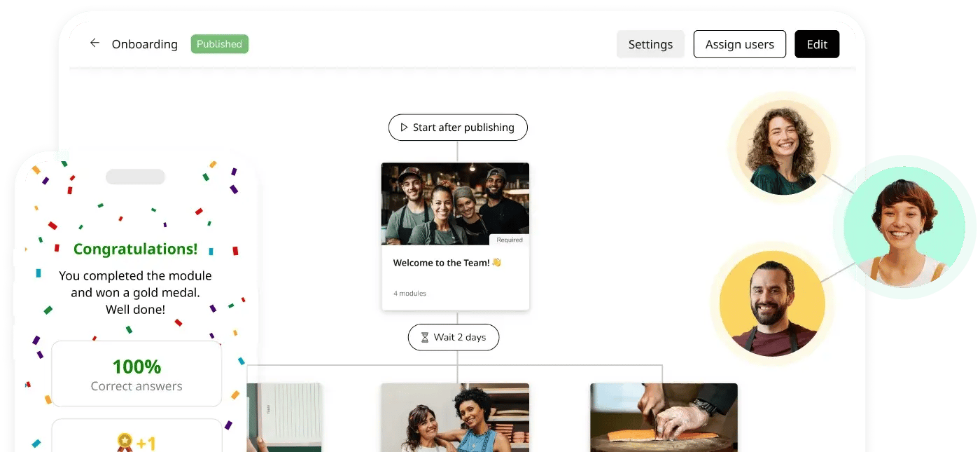Open the card with two women smiling
The image size is (980, 452).
point(455,418)
